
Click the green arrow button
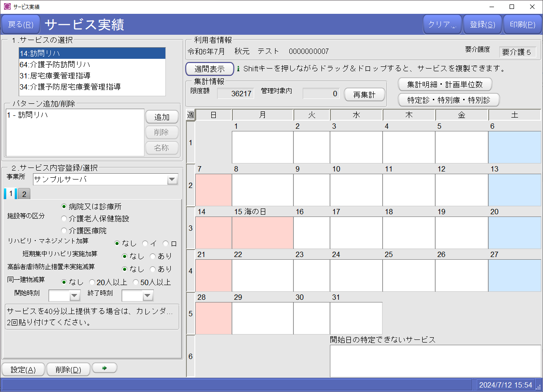tap(104, 368)
